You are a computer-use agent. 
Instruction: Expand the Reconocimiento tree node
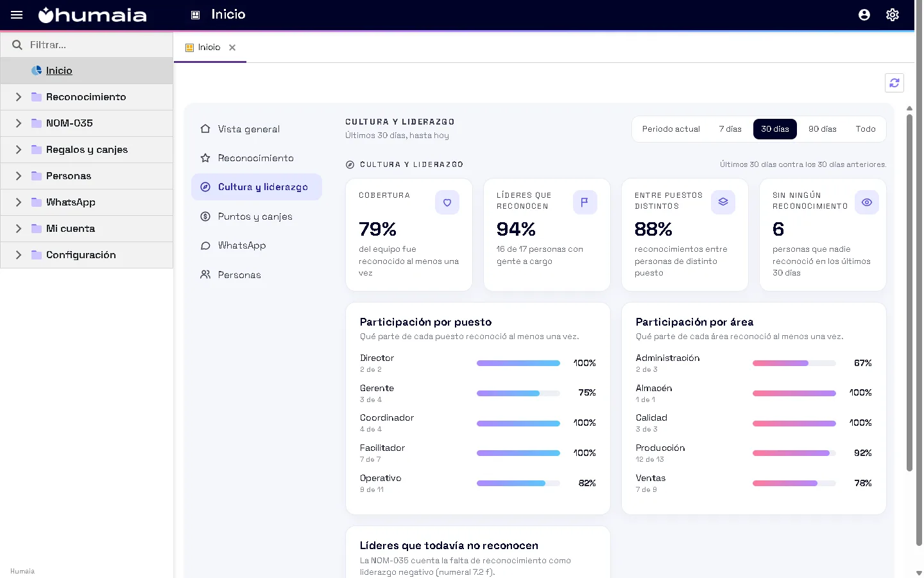pos(19,97)
